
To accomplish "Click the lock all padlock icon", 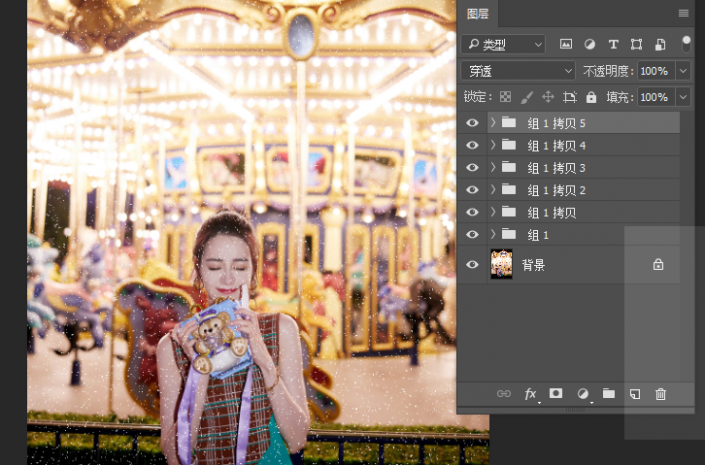I will click(x=591, y=97).
